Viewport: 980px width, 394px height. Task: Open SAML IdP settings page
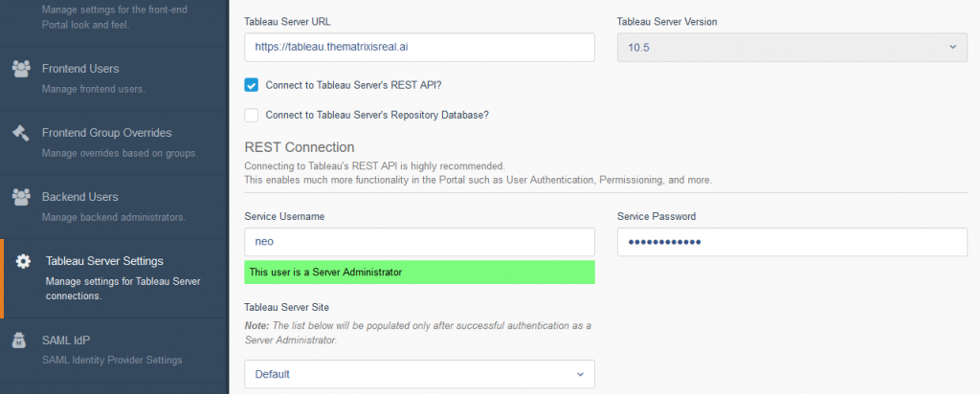click(x=115, y=350)
